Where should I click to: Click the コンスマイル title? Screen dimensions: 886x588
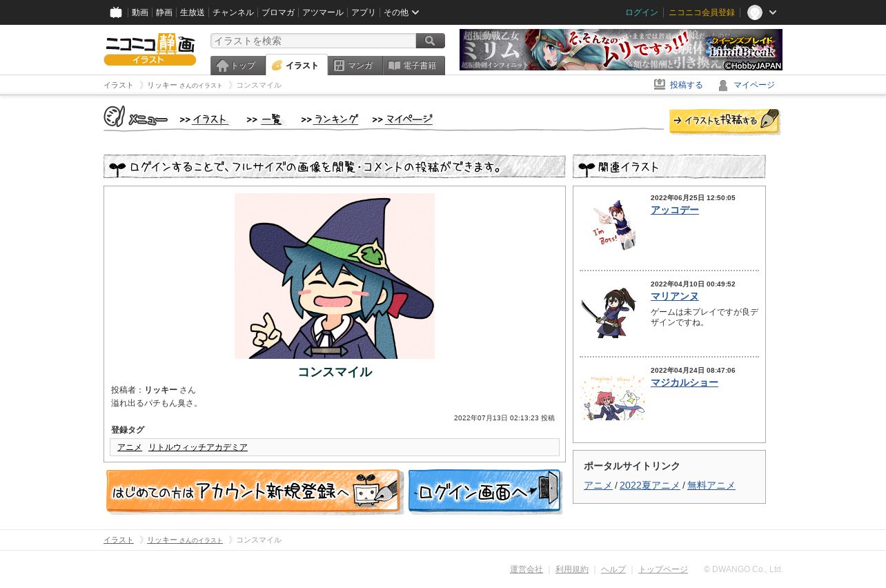pyautogui.click(x=335, y=372)
